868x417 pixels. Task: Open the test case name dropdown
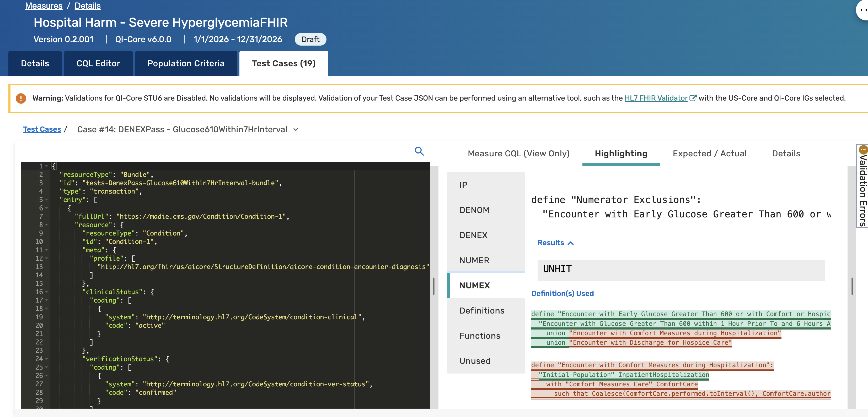click(296, 130)
